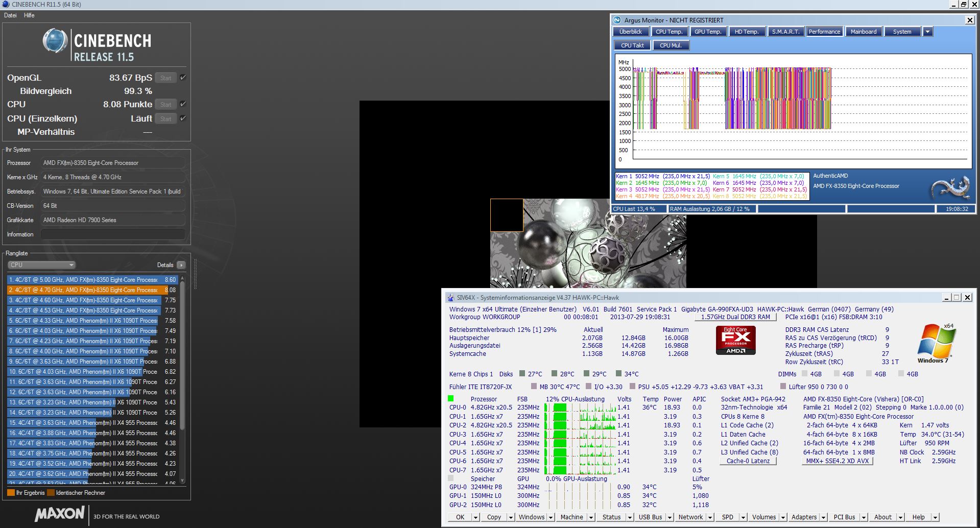Click the Cinebench title bar app icon
Screen dimensions: 980x528
click(x=6, y=4)
